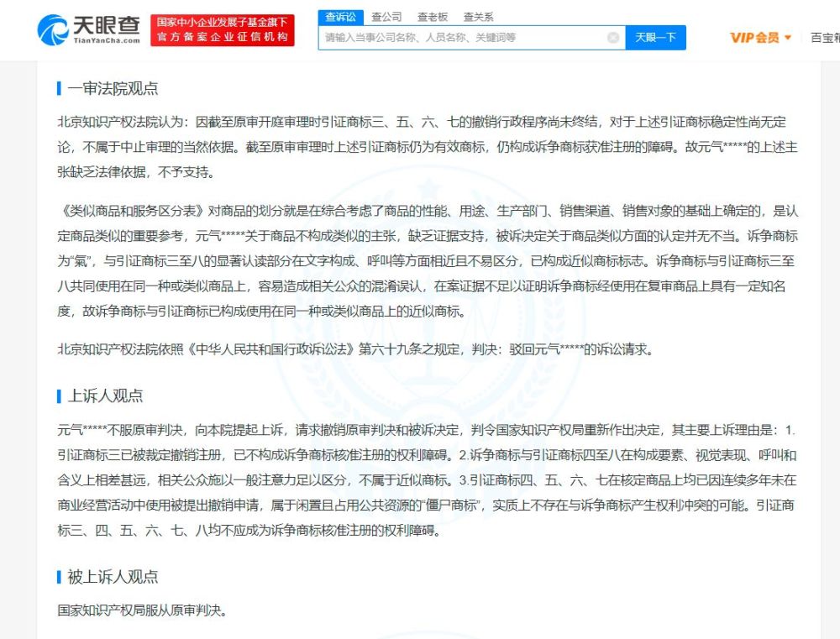Switch to the 查公司 tab
The width and height of the screenshot is (840, 639).
coord(386,17)
